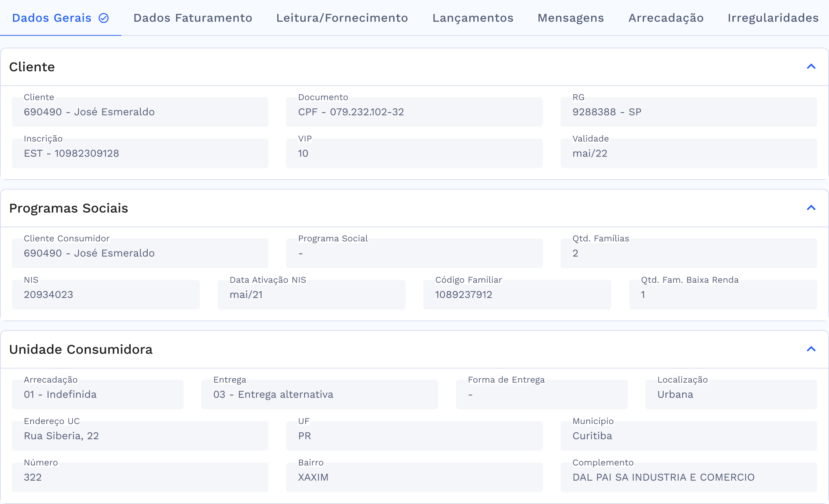Open the Dados Faturamento tab
This screenshot has width=829, height=504.
point(192,18)
